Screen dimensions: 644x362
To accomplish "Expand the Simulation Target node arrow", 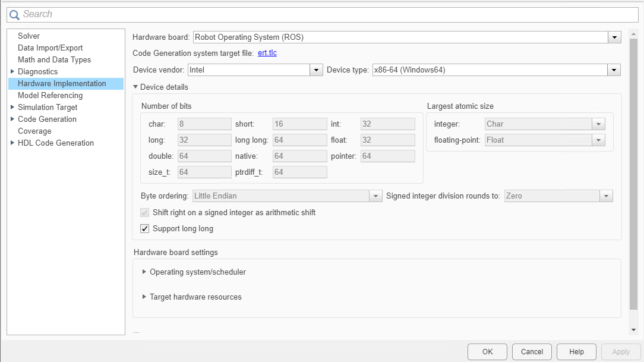I will point(12,108).
